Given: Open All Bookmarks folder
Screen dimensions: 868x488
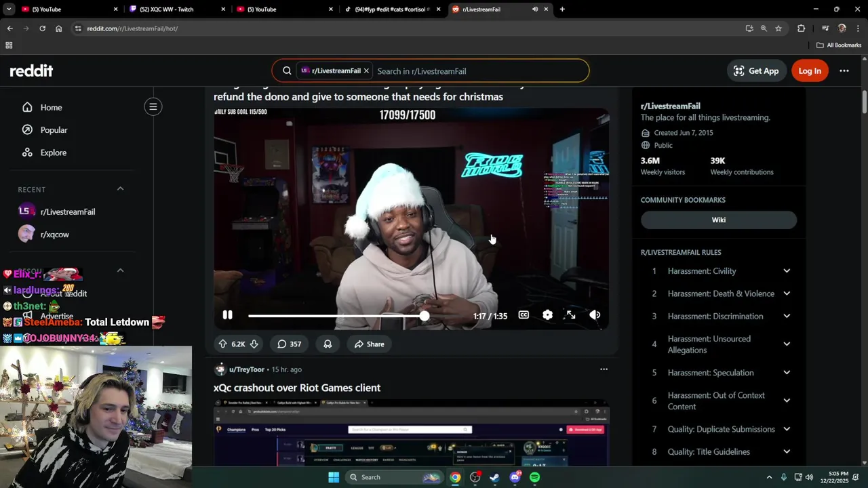Looking at the screenshot, I should [839, 45].
